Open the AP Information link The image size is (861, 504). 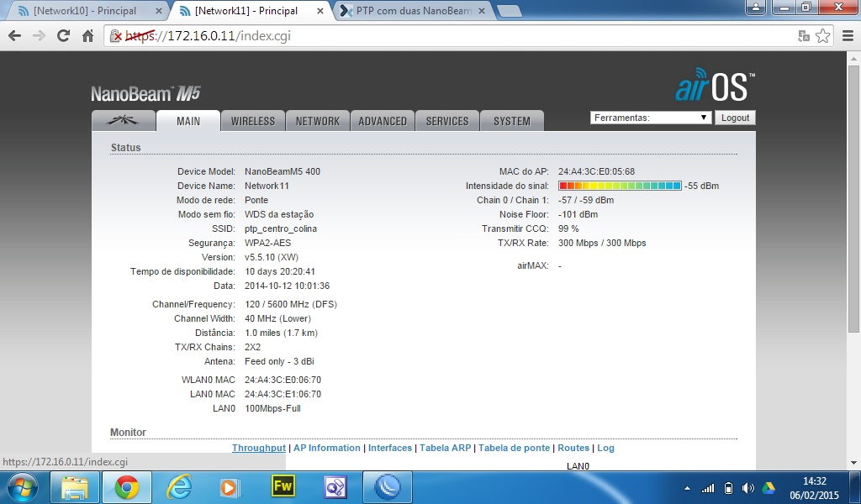pos(327,448)
